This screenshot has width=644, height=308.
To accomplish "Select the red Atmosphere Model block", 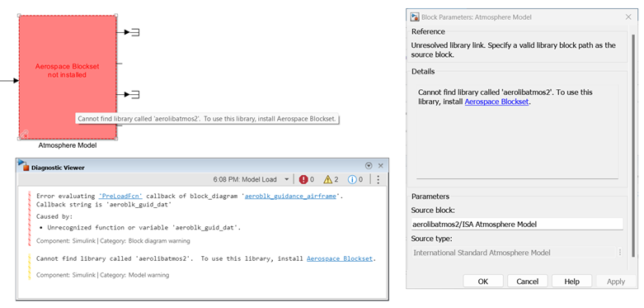I will coord(68,78).
